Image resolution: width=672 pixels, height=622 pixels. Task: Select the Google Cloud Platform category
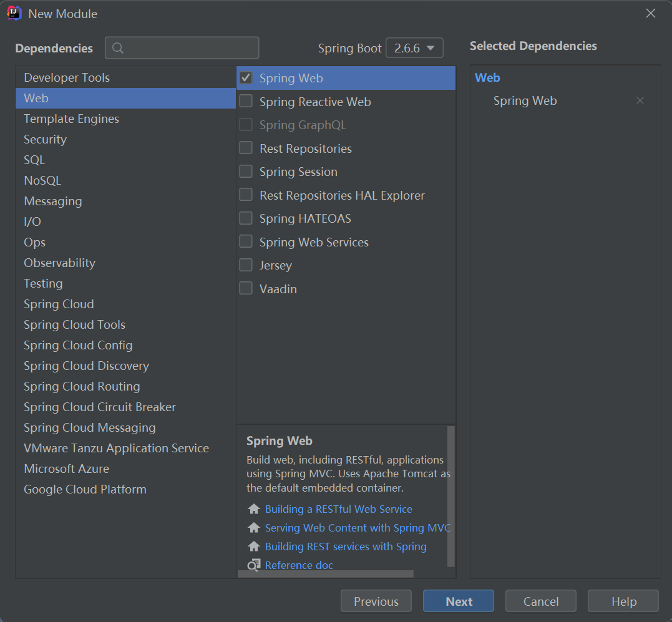coord(125,488)
